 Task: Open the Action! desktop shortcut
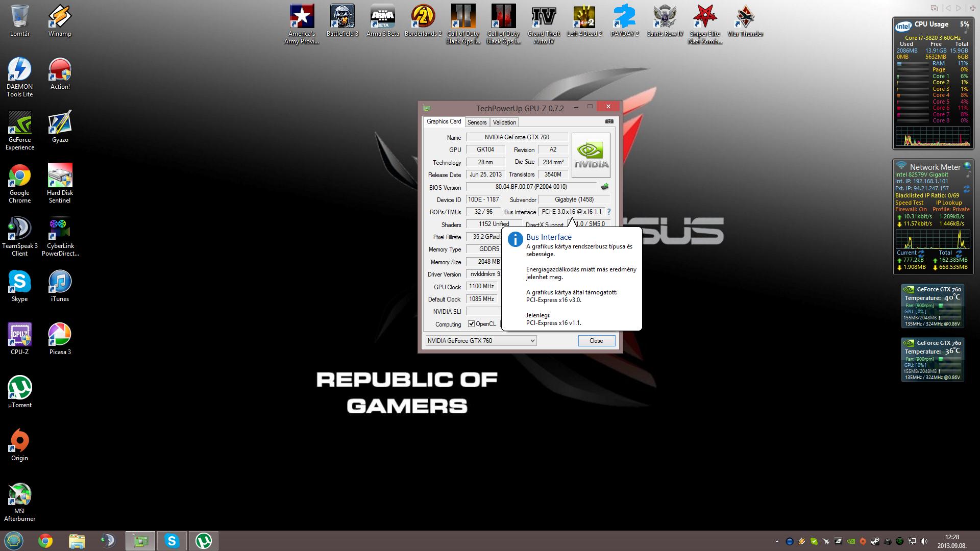pyautogui.click(x=60, y=74)
